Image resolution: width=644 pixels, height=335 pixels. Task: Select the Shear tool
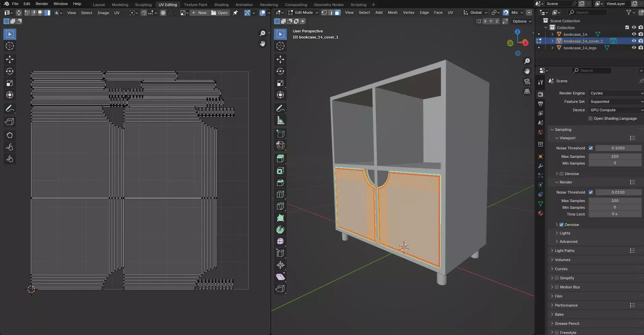pos(280,277)
